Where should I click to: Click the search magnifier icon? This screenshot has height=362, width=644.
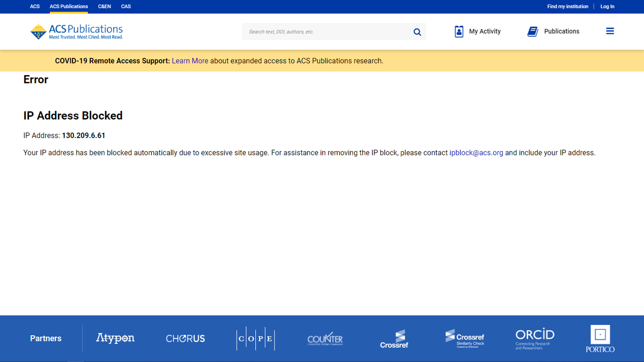pos(417,32)
